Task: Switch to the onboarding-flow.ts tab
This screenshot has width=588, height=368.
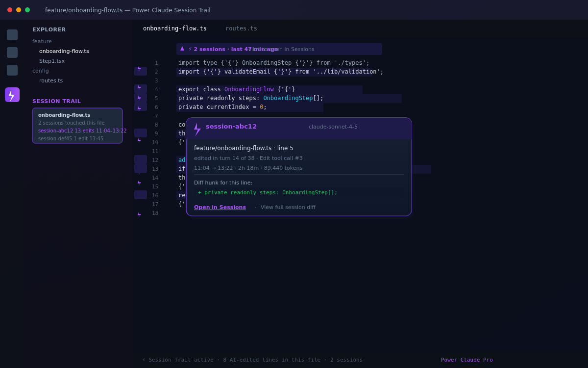Action: 175,28
